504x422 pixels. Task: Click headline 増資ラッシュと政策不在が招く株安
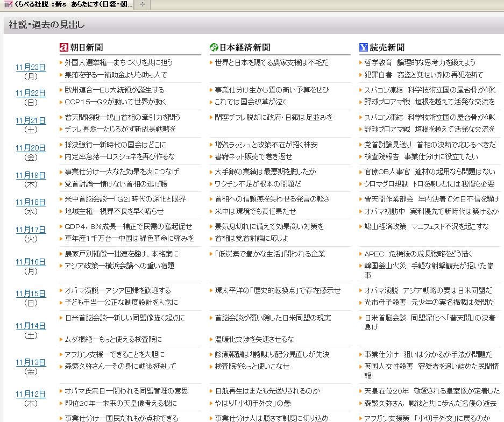click(x=266, y=145)
